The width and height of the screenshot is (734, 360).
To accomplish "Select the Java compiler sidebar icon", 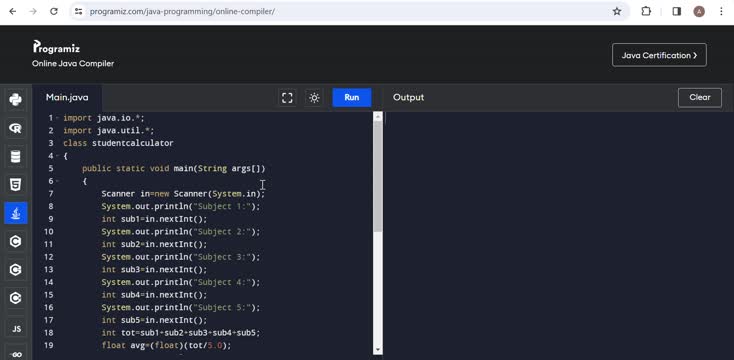I will tap(15, 213).
